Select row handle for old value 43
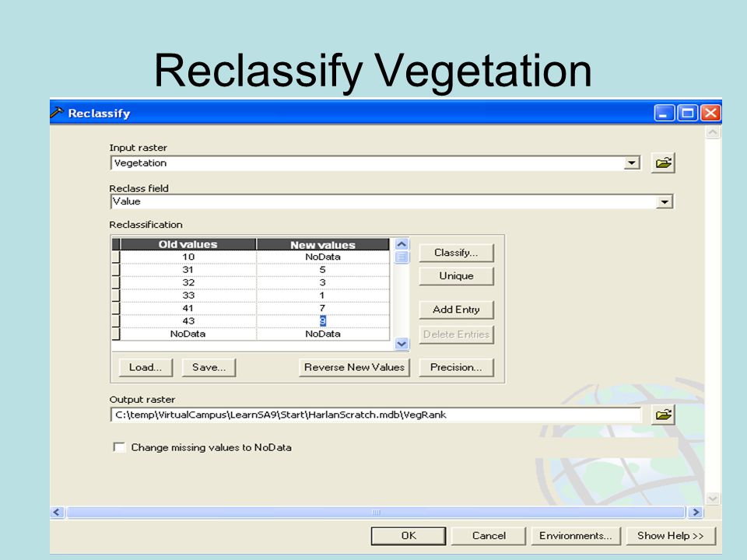This screenshot has width=747, height=560. [116, 321]
